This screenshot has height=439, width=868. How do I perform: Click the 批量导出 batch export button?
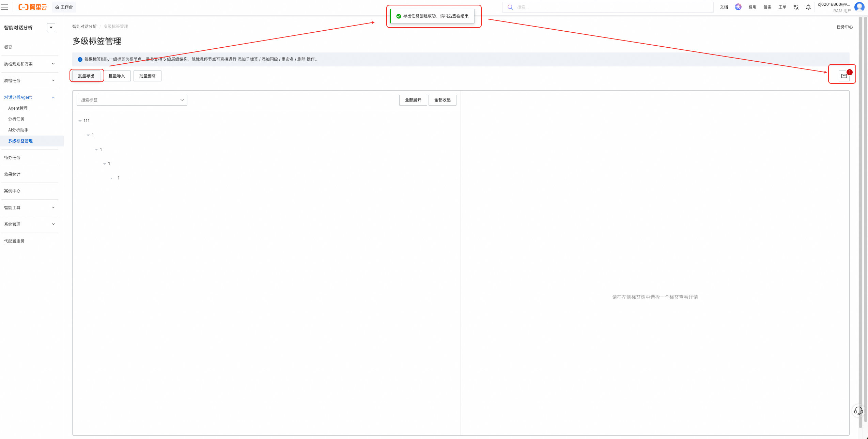coord(86,76)
